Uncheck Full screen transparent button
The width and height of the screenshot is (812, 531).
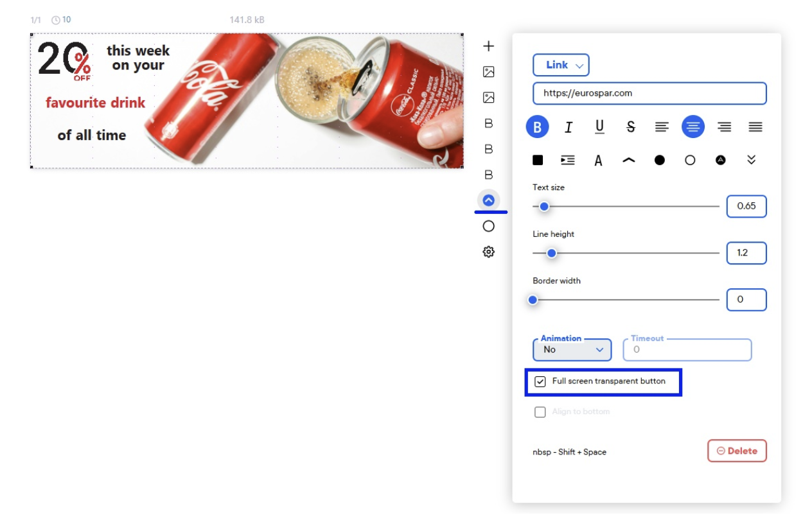(540, 381)
